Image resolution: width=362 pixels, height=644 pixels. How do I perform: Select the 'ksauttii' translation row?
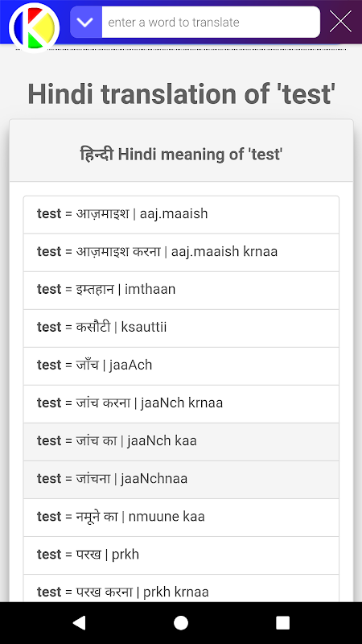(x=181, y=328)
